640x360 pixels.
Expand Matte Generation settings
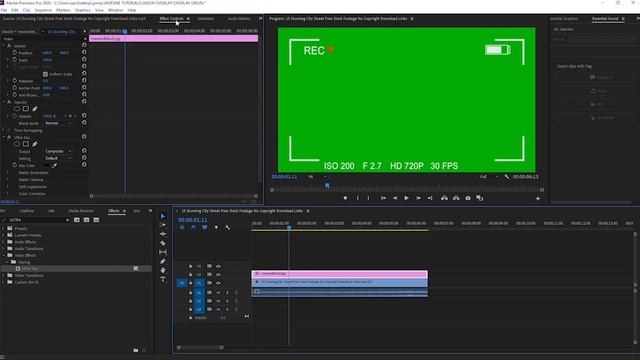[7, 173]
